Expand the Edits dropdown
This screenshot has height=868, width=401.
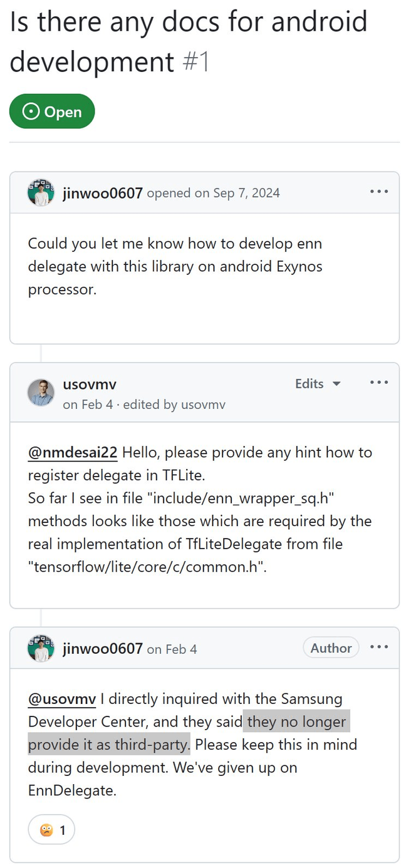[318, 383]
